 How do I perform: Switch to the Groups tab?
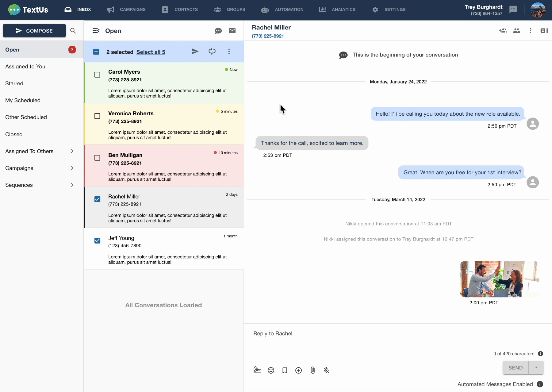tap(230, 10)
